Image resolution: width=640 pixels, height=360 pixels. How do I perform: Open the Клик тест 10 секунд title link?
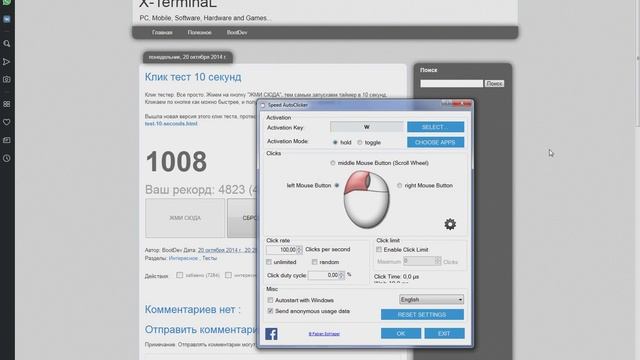click(193, 77)
